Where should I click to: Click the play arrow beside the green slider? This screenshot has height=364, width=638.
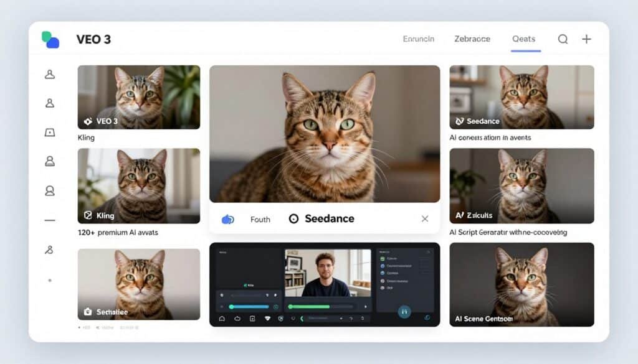pyautogui.click(x=365, y=307)
